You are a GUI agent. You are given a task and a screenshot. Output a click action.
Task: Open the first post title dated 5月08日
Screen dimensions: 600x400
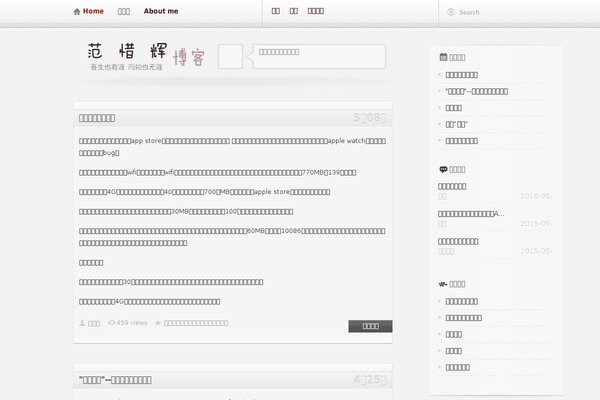(97, 118)
